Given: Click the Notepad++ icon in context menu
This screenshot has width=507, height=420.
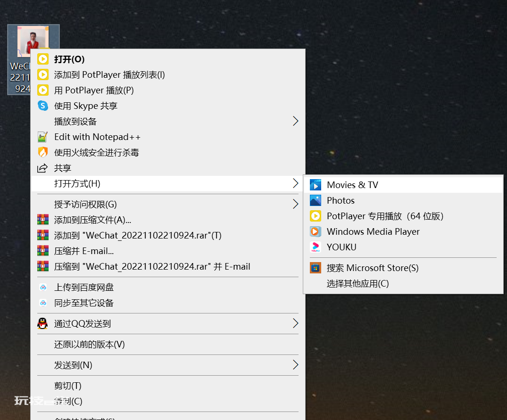Looking at the screenshot, I should tap(42, 137).
